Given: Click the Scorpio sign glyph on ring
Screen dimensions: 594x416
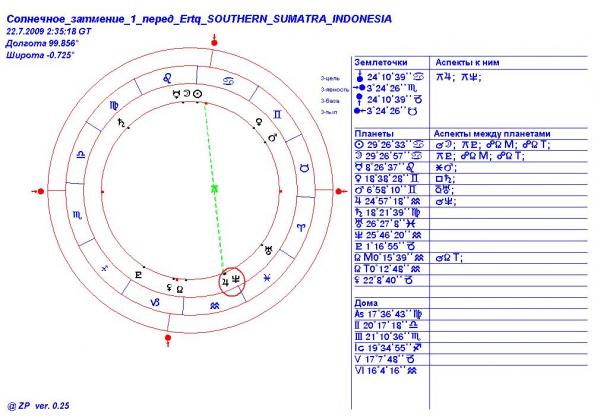Looking at the screenshot, I should point(77,215).
